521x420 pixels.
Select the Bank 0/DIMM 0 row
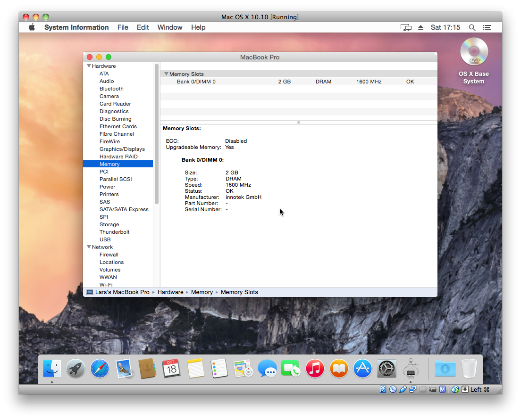(x=298, y=82)
